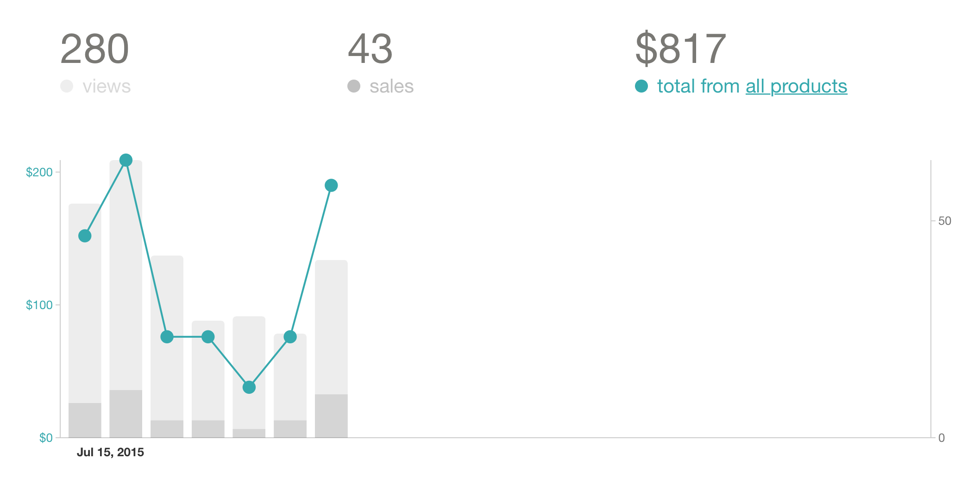The height and width of the screenshot is (484, 980).
Task: Select the highest teal data point
Action: point(126,160)
